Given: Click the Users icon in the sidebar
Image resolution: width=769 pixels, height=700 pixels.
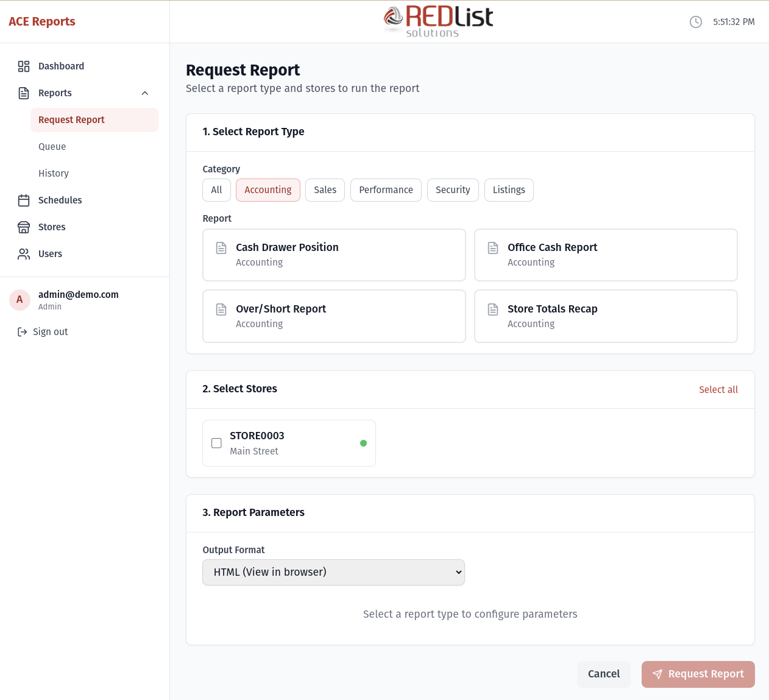Looking at the screenshot, I should (x=24, y=253).
